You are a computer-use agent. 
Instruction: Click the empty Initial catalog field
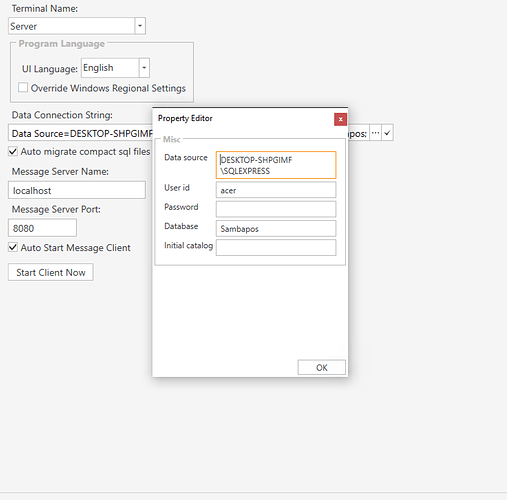click(276, 248)
